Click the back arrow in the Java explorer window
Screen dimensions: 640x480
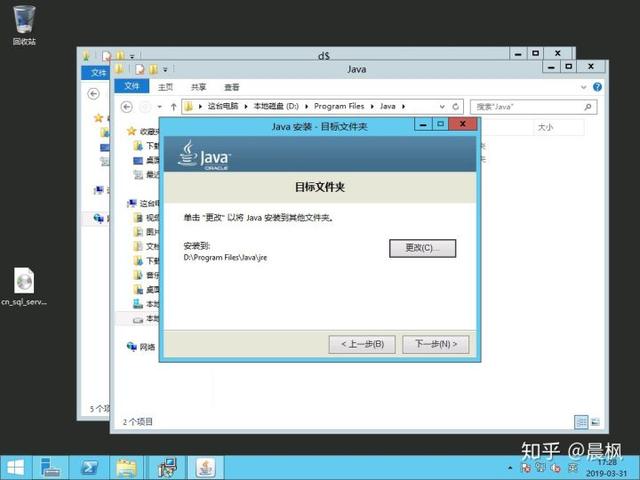(x=127, y=107)
